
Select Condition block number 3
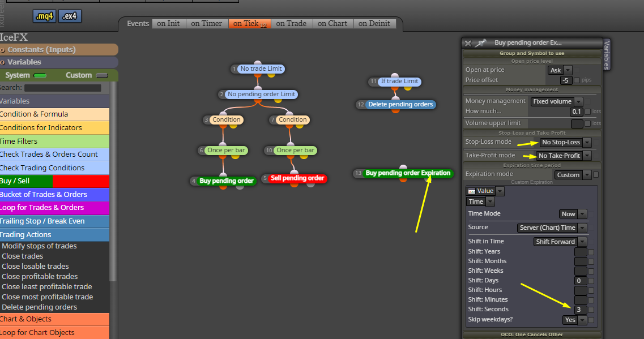point(227,120)
